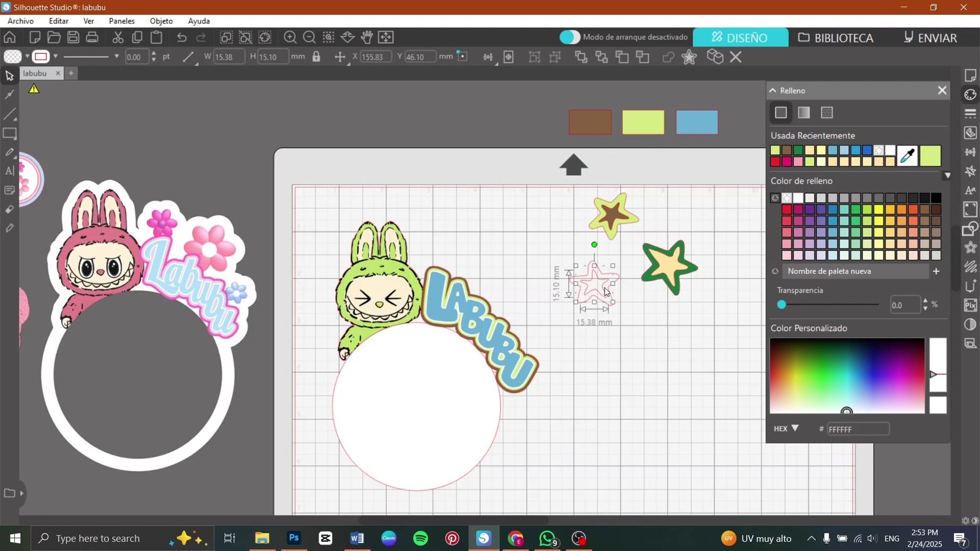The width and height of the screenshot is (980, 551).
Task: Go to the ENVIAR tab
Action: coord(930,37)
